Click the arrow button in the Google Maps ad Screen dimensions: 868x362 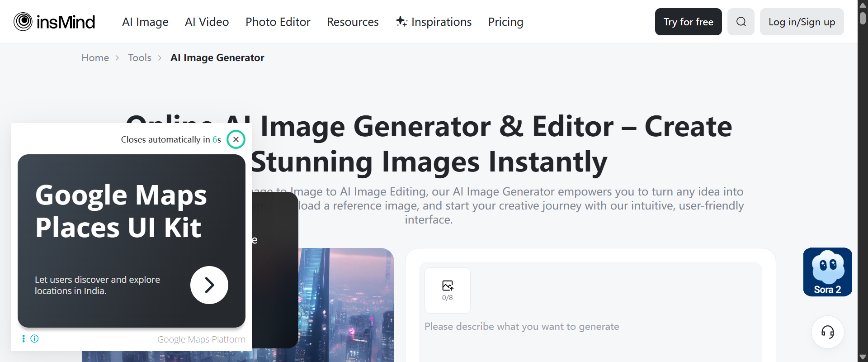click(209, 285)
